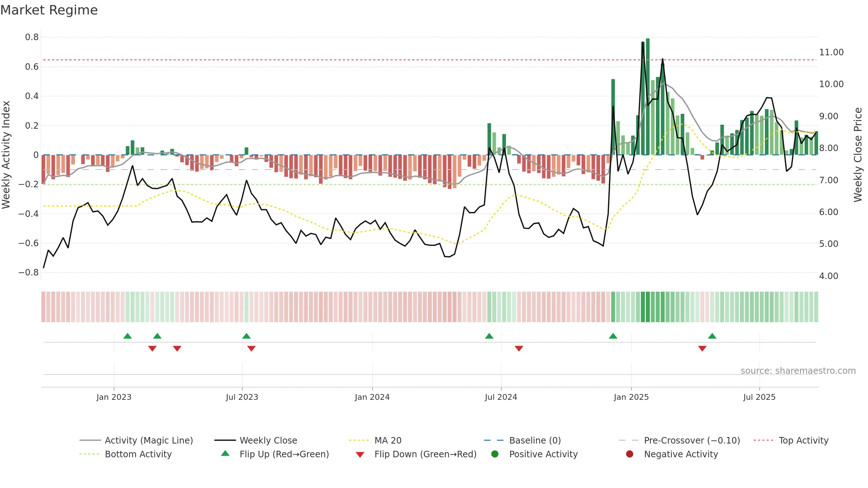
Task: Click the green flip-up triangle at Jan 2023
Action: (x=127, y=336)
